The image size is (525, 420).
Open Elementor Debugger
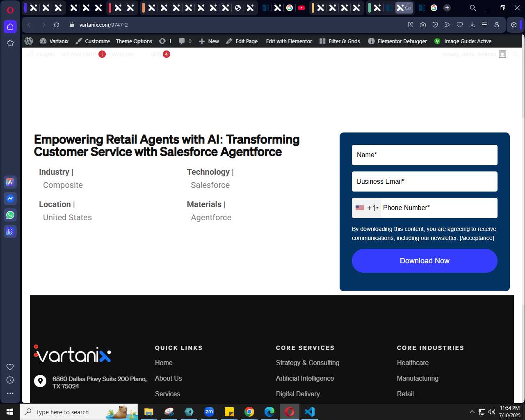397,41
